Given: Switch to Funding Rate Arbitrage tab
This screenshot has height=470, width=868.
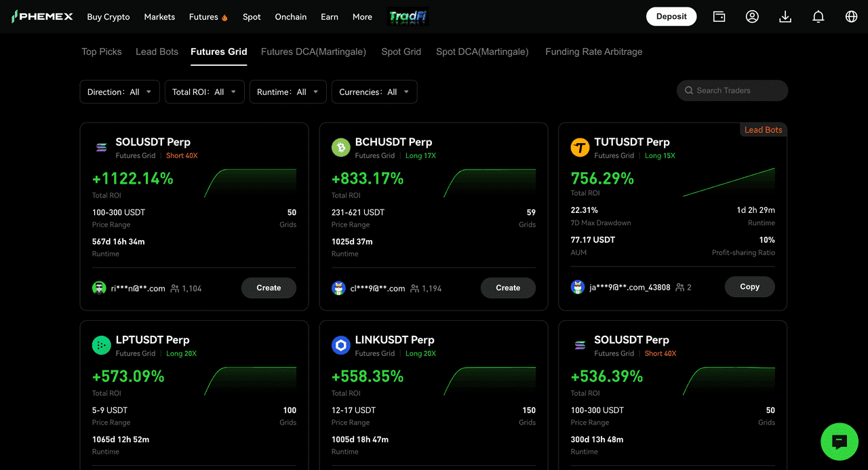Looking at the screenshot, I should click(x=593, y=52).
